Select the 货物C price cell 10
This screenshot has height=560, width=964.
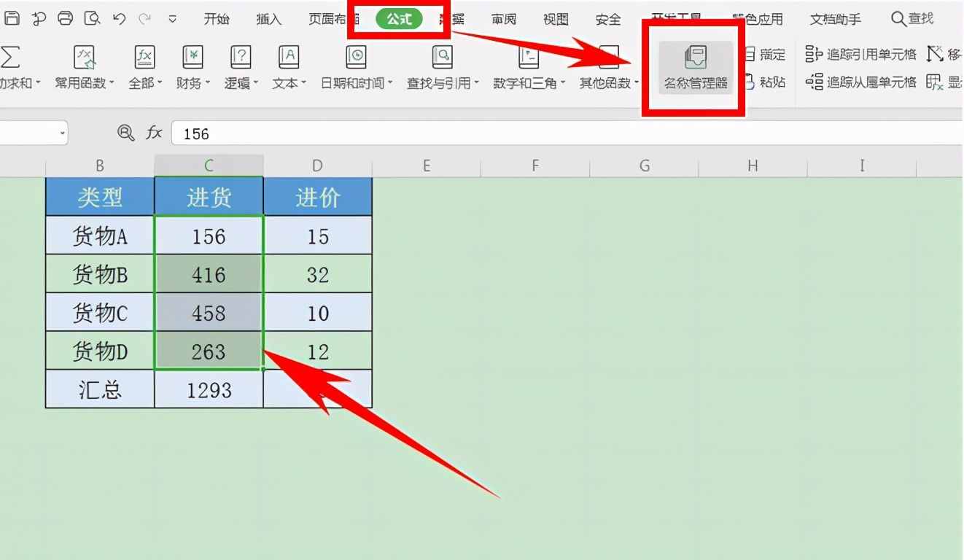click(318, 313)
